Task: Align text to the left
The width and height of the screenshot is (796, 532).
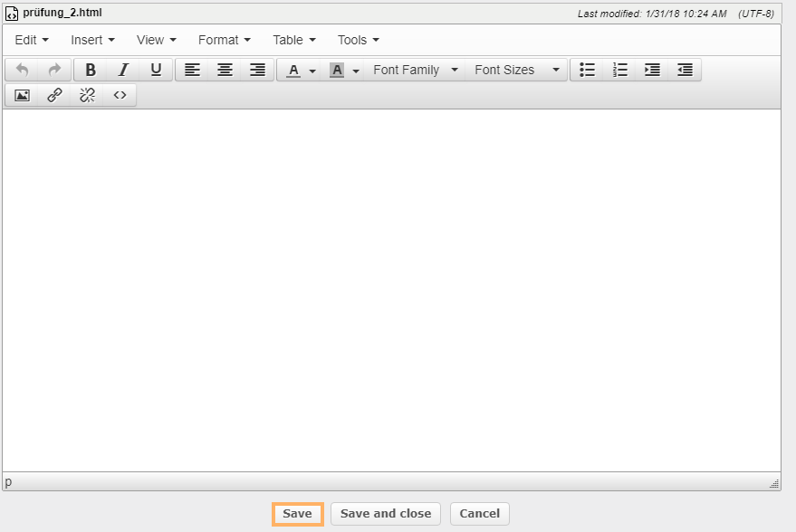Action: (192, 70)
